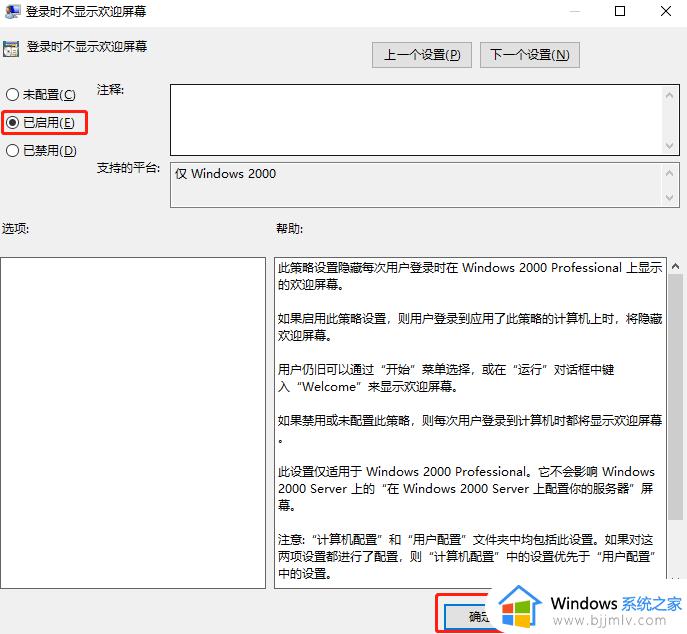Go to previous setting 上一个设置(P)
Screen dimensions: 687x634
coord(421,55)
